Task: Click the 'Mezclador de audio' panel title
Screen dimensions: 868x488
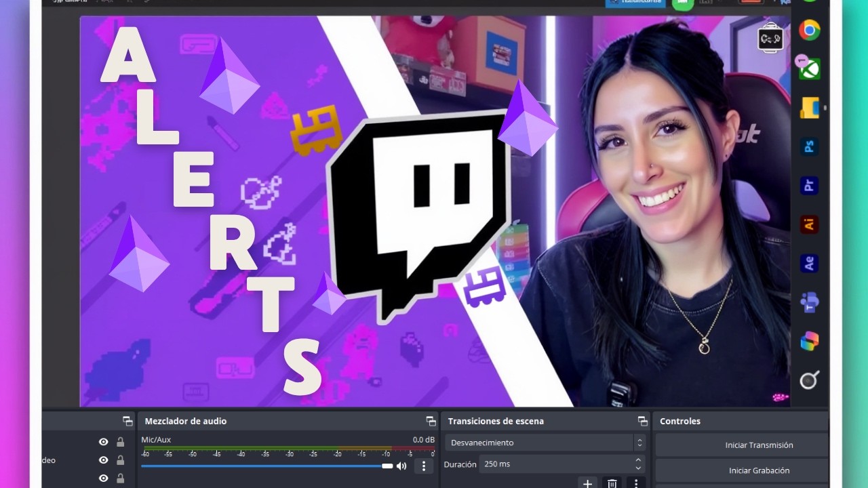Action: point(186,421)
